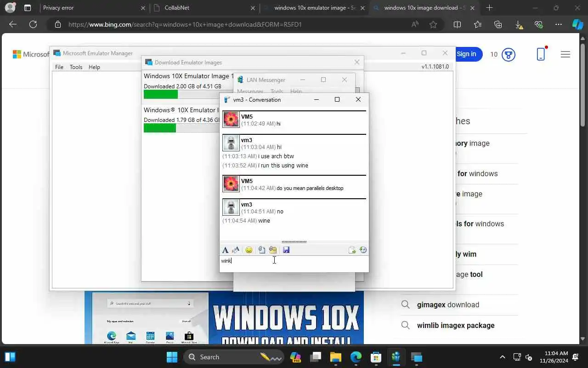
Task: Show hidden system tray icons chevron
Action: (x=502, y=357)
